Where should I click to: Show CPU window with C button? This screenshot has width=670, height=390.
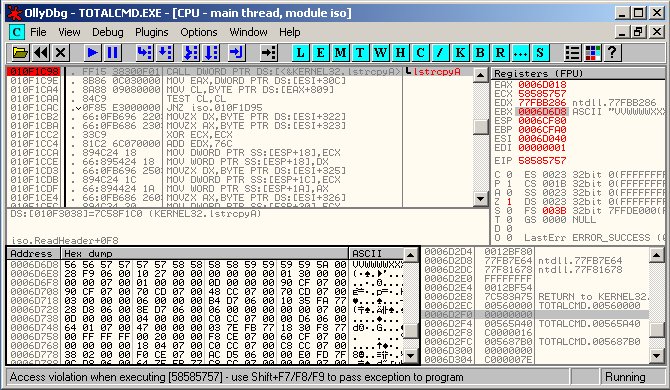tap(420, 53)
